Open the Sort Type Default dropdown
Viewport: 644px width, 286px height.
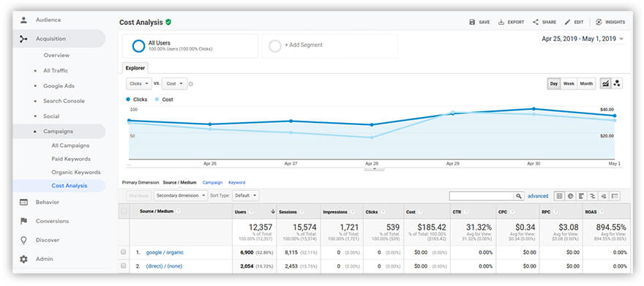coord(246,196)
